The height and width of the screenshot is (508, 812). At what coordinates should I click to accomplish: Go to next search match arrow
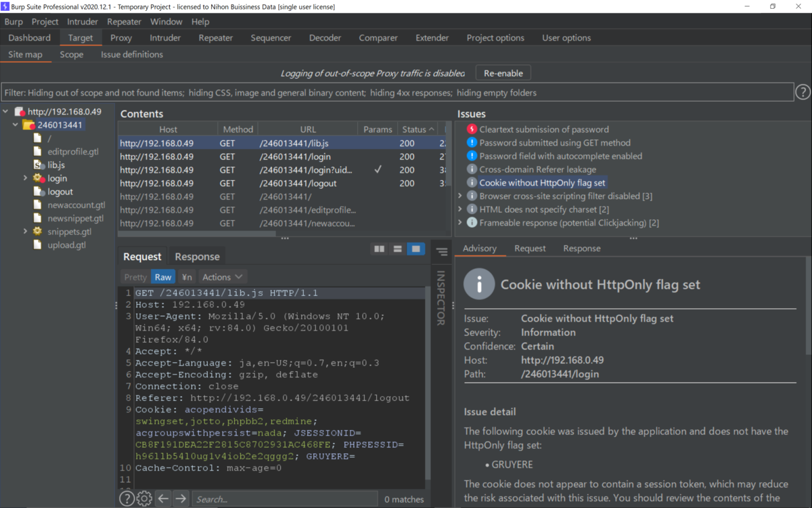click(181, 499)
